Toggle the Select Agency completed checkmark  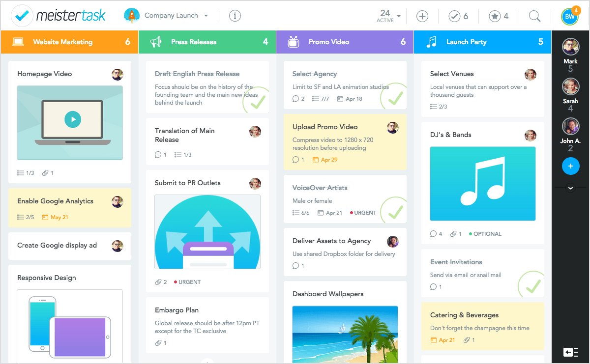395,98
